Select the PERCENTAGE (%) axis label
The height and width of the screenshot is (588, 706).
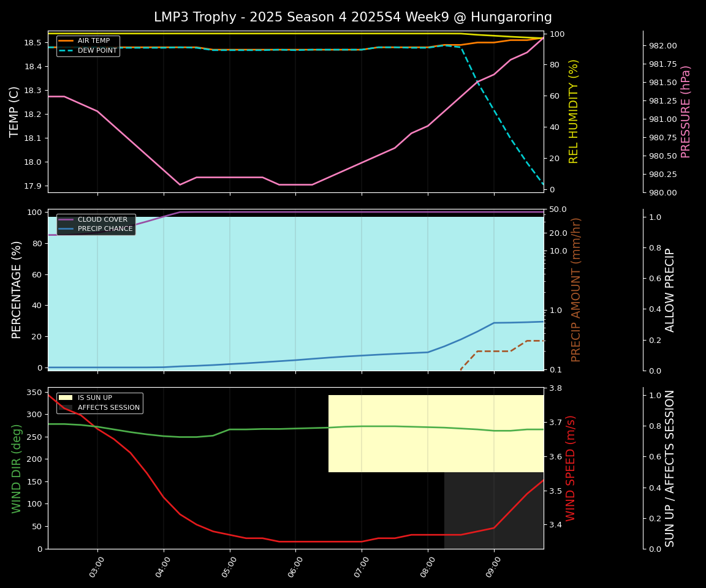click(x=17, y=290)
